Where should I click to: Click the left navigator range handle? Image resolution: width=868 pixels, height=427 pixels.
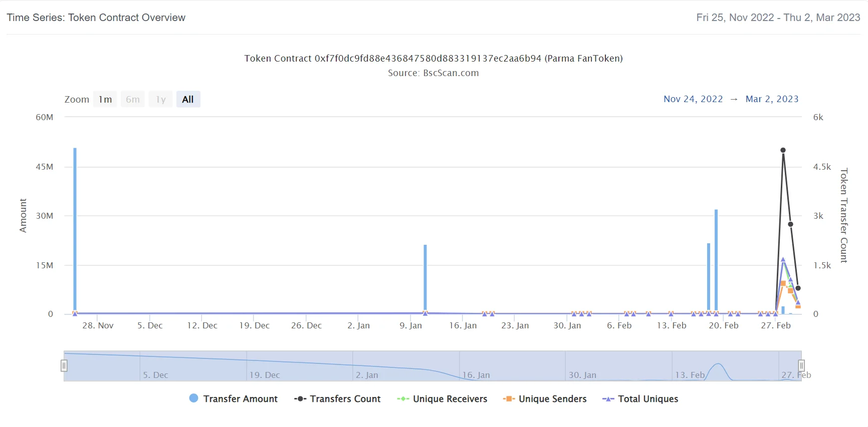point(64,366)
